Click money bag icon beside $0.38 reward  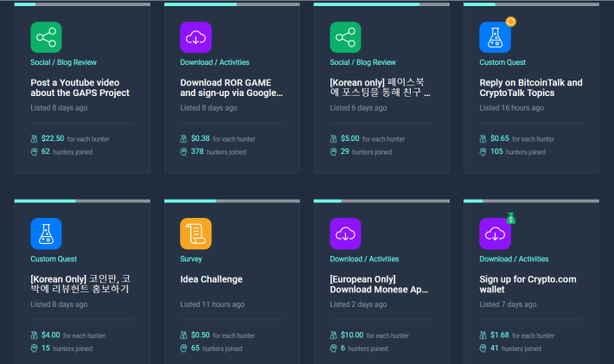pyautogui.click(x=183, y=138)
